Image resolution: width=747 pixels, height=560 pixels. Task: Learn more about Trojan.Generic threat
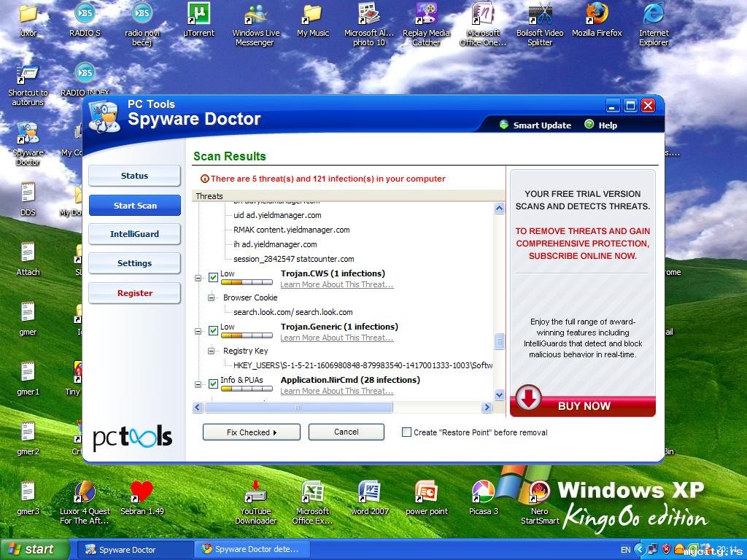pyautogui.click(x=337, y=338)
